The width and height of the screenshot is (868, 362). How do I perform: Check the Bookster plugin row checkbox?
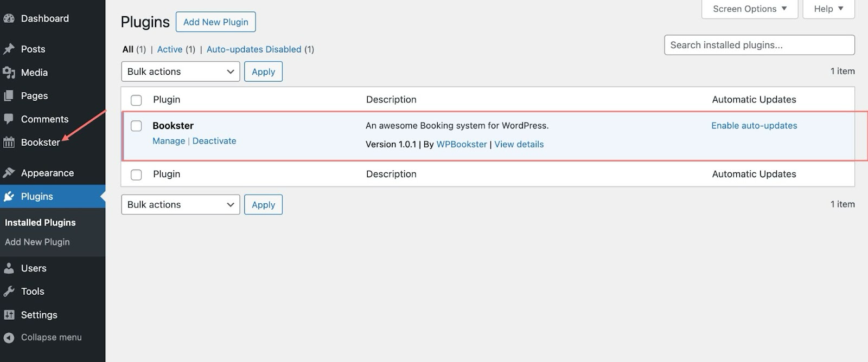(136, 126)
